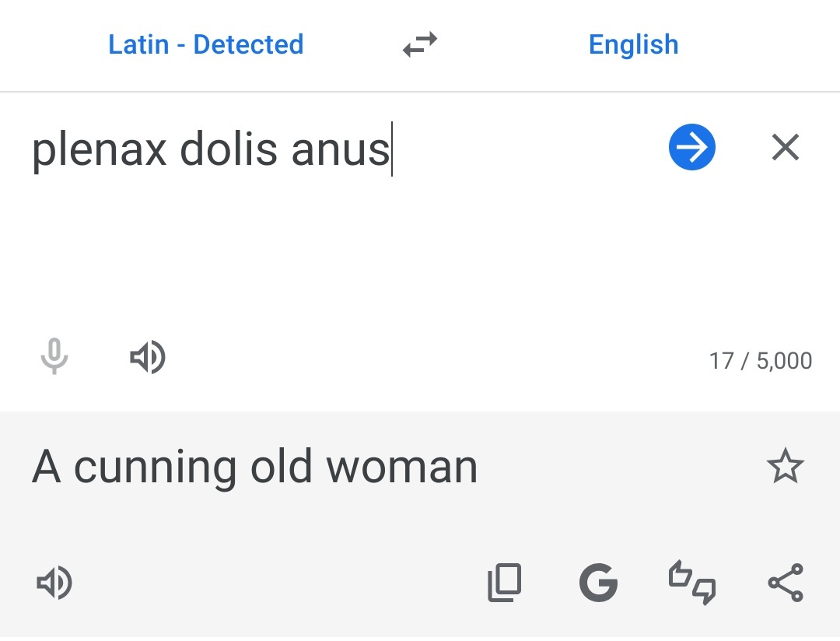The width and height of the screenshot is (840, 641).
Task: Click the word anus in input box
Action: [341, 150]
